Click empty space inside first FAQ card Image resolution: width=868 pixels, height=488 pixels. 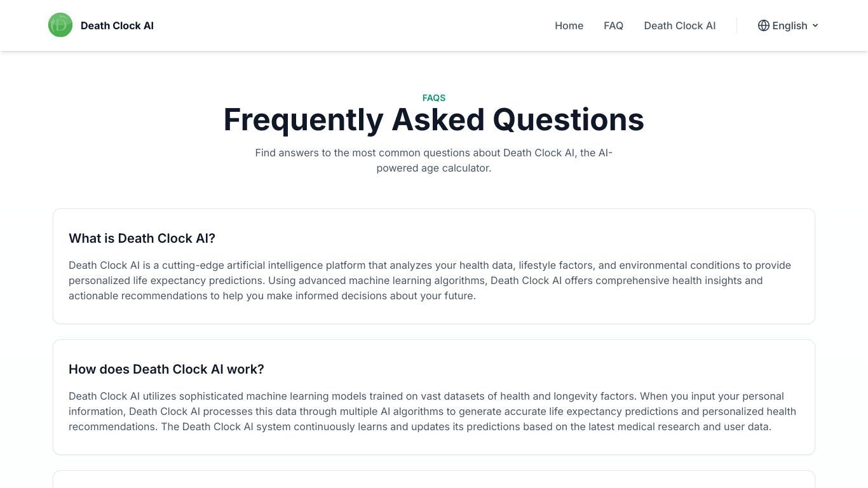[x=508, y=238]
